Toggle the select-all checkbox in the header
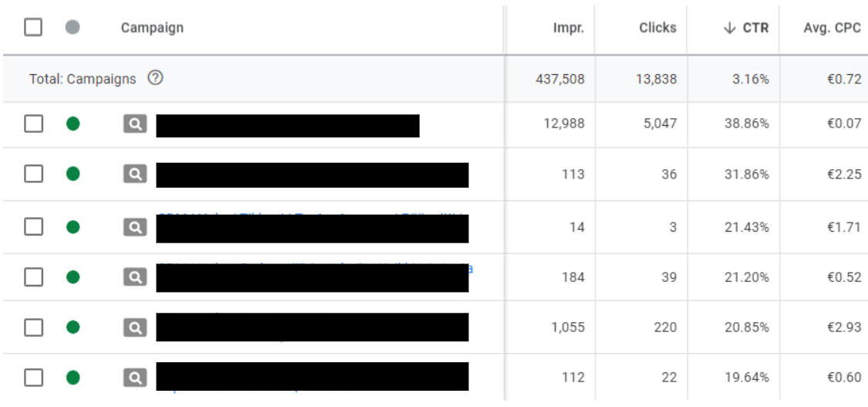868x407 pixels. pos(33,27)
